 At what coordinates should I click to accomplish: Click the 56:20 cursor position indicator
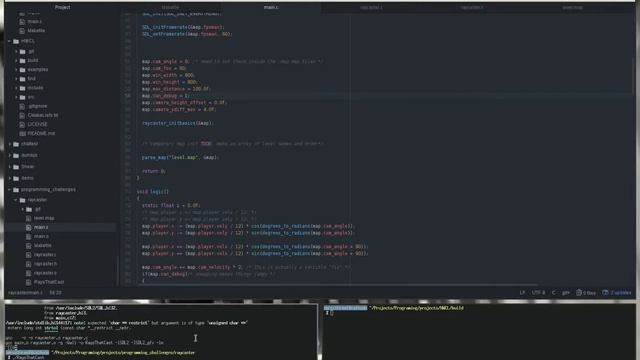tap(56, 293)
